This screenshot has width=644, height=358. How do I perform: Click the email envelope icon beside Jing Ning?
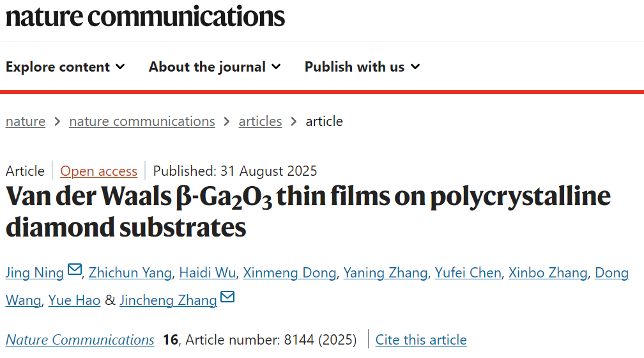tap(75, 270)
